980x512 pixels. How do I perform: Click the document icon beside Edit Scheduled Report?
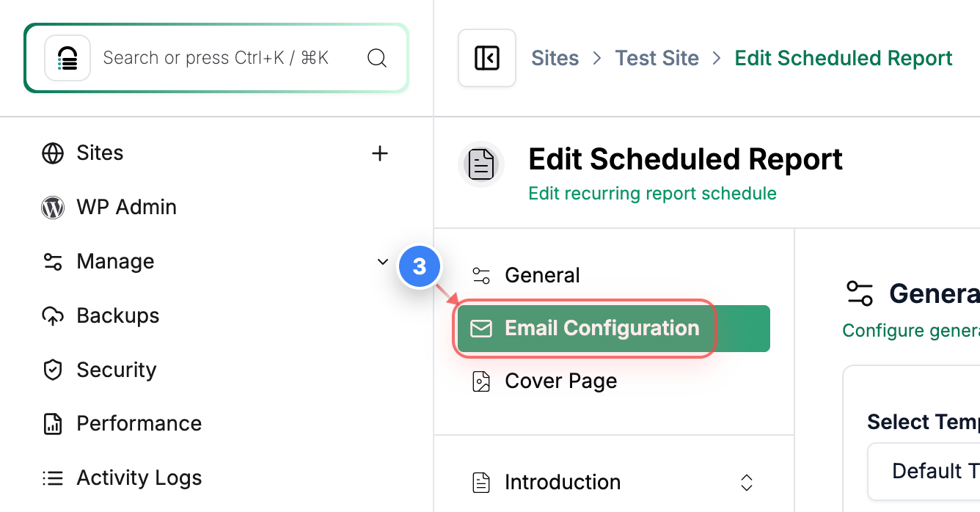coord(480,164)
